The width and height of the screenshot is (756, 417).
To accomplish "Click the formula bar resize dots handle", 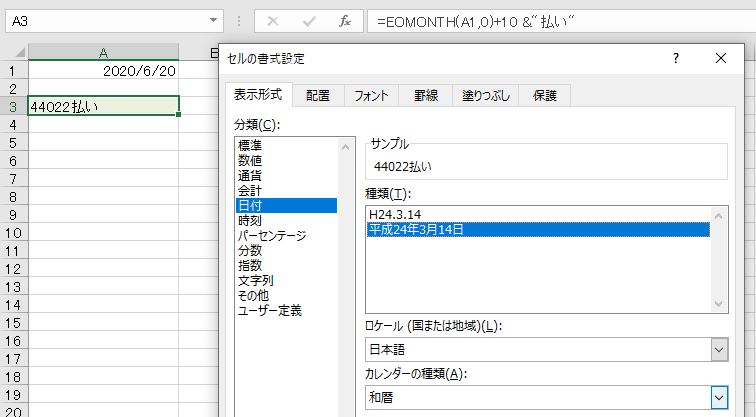I will click(x=239, y=21).
